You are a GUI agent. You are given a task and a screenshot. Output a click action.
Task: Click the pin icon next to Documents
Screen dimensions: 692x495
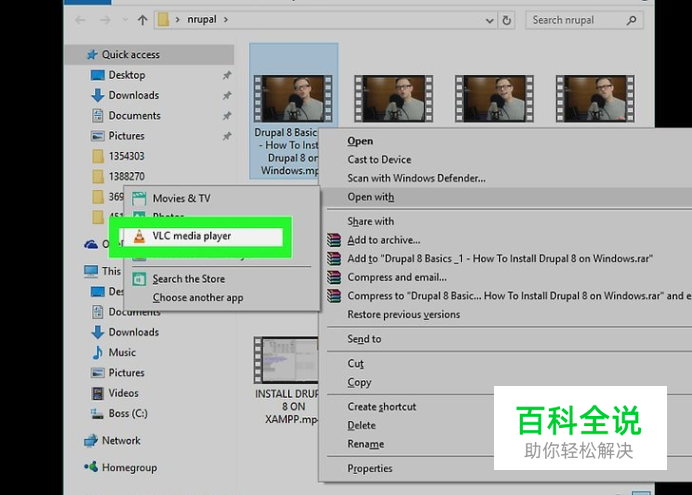pos(227,116)
